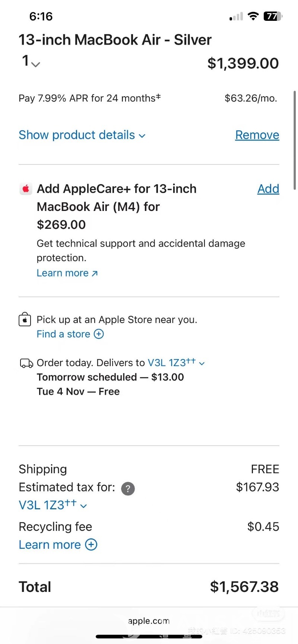Tap the plus icon beside recycling Learn more
This screenshot has width=298, height=644.
click(91, 545)
